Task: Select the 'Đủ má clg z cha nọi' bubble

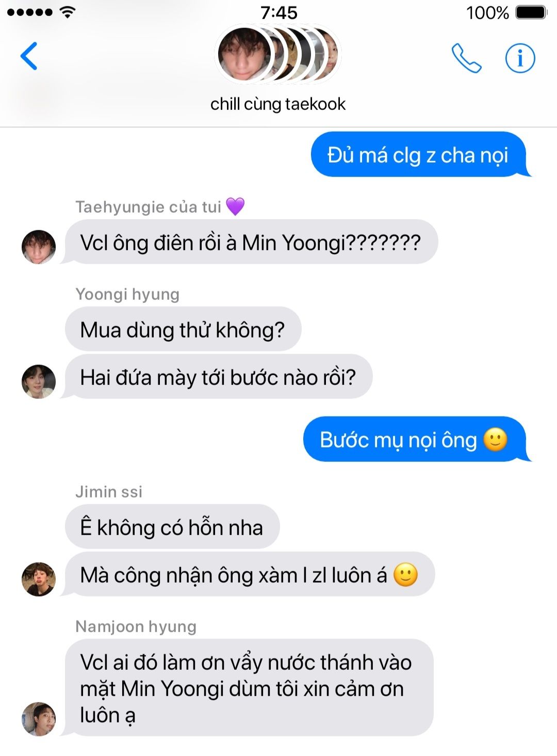Action: click(419, 154)
